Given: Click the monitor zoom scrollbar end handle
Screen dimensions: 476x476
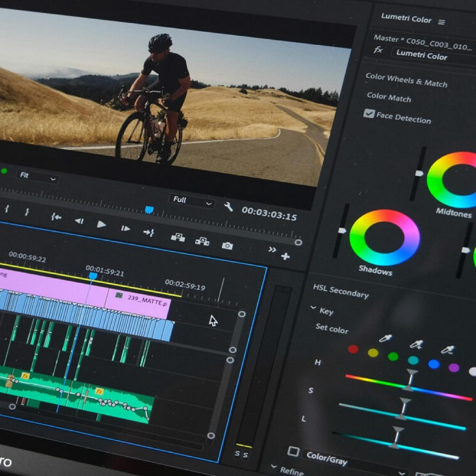Looking at the screenshot, I should pyautogui.click(x=298, y=242).
